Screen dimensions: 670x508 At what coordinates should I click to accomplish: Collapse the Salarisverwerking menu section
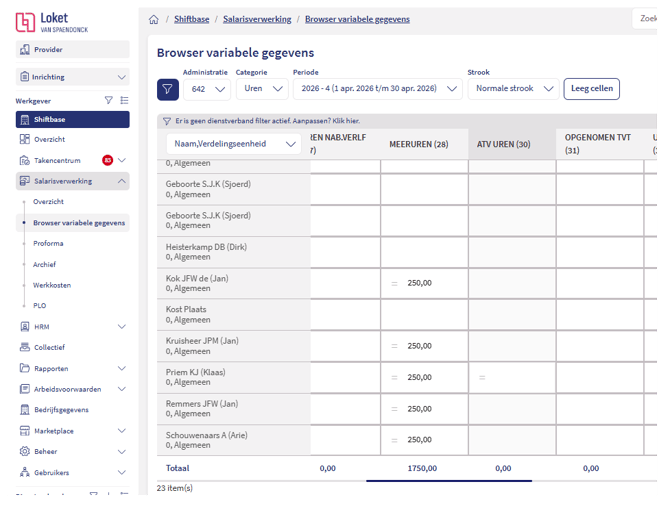pyautogui.click(x=122, y=181)
